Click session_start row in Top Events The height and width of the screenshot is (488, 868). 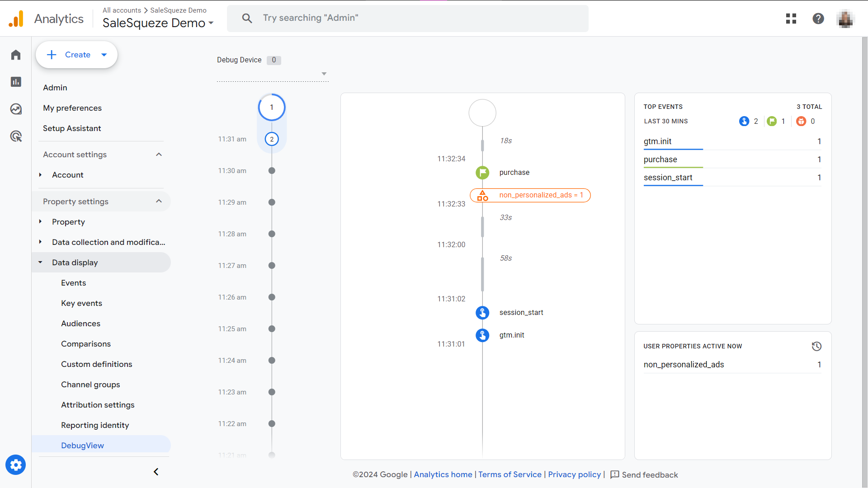[x=732, y=178]
